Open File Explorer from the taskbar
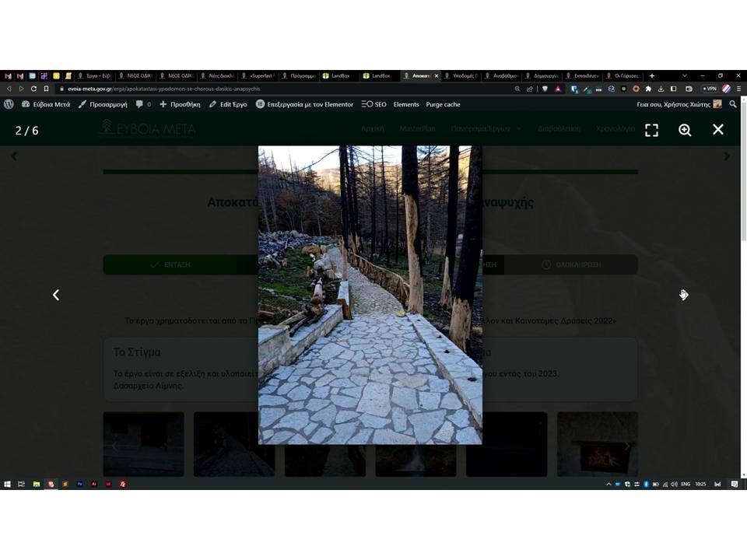The image size is (747, 560). click(37, 485)
